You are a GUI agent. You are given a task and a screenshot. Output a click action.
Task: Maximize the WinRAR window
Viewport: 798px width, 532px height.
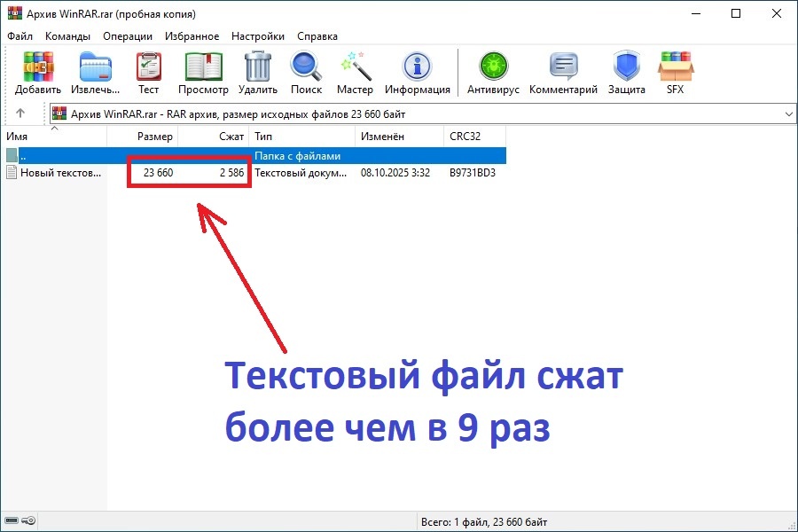736,14
